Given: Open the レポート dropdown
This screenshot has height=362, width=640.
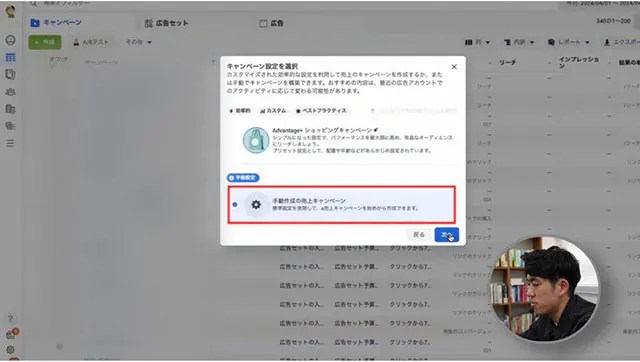Looking at the screenshot, I should 569,42.
